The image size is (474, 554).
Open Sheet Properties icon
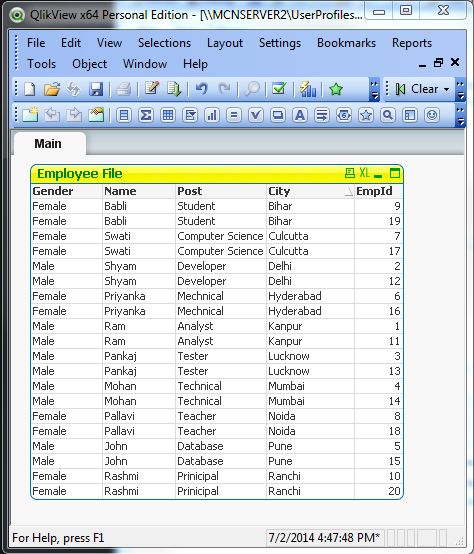click(x=96, y=115)
